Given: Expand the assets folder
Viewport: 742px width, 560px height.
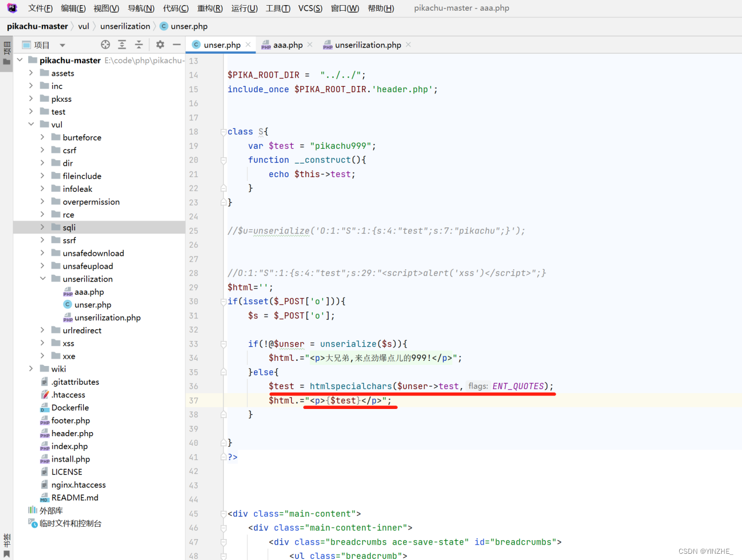Looking at the screenshot, I should pos(31,73).
